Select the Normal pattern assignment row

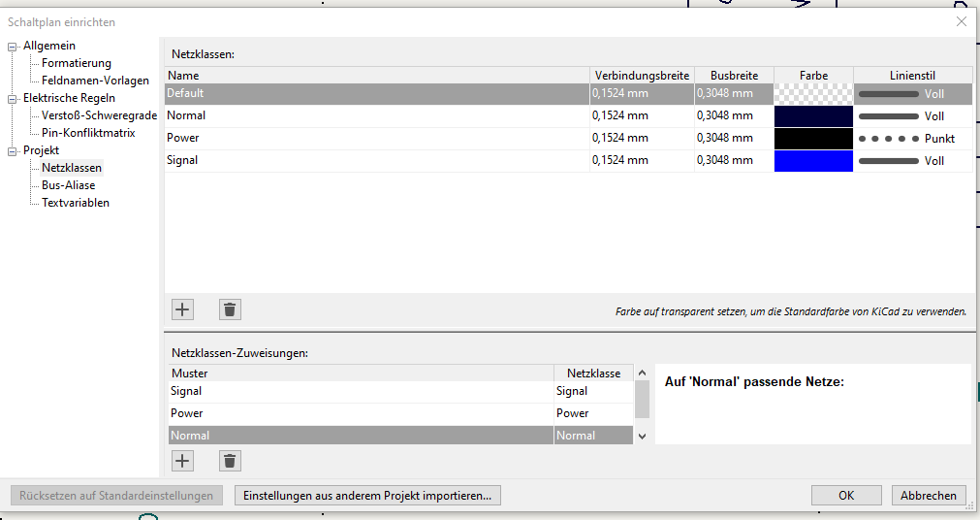(361, 436)
